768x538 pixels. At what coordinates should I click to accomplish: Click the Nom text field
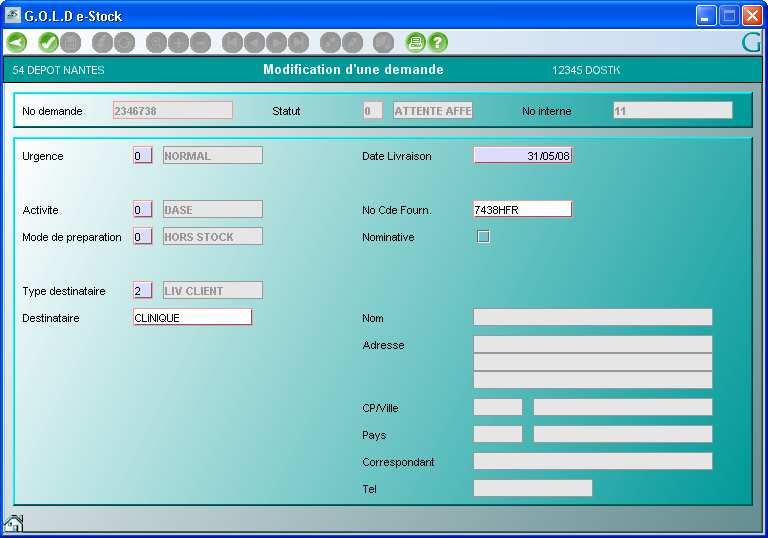[x=592, y=318]
